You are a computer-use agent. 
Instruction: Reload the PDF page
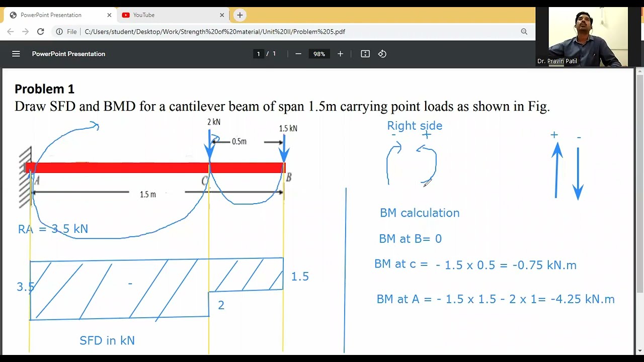tap(41, 32)
